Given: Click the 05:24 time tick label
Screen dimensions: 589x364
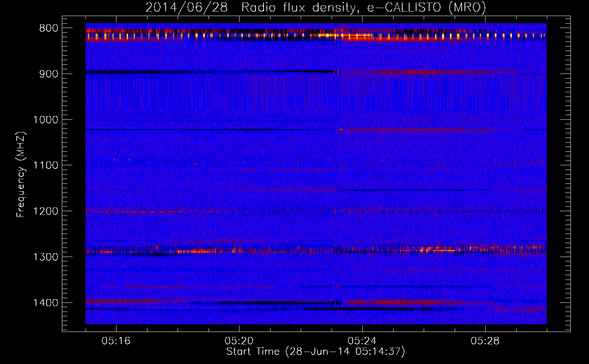Looking at the screenshot, I should pos(362,341).
